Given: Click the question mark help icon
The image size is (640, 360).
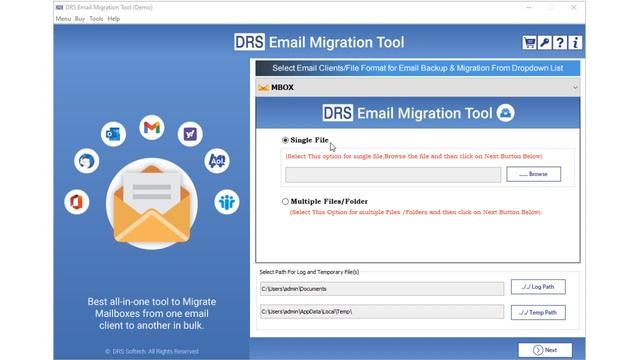Looking at the screenshot, I should pyautogui.click(x=560, y=42).
